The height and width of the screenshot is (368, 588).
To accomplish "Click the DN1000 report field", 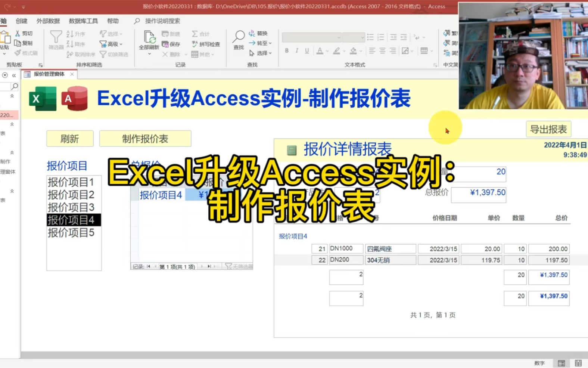I will [x=346, y=248].
